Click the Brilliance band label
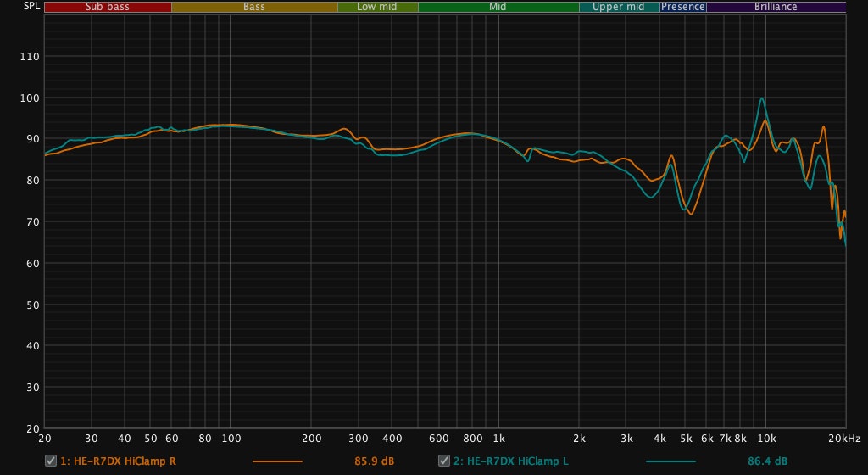This screenshot has width=868, height=475. point(776,7)
